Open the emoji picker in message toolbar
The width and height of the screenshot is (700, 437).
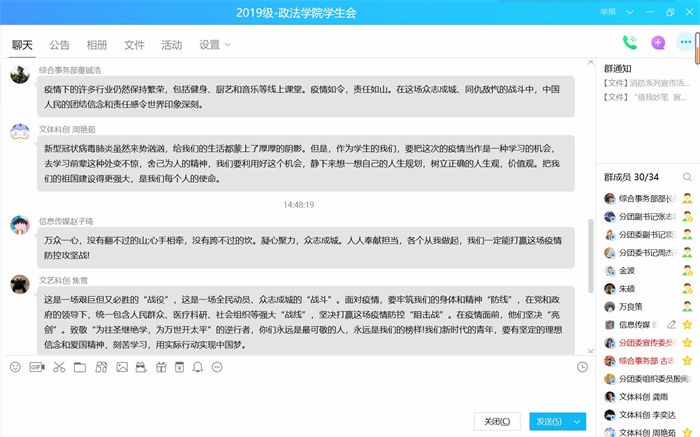click(x=15, y=367)
